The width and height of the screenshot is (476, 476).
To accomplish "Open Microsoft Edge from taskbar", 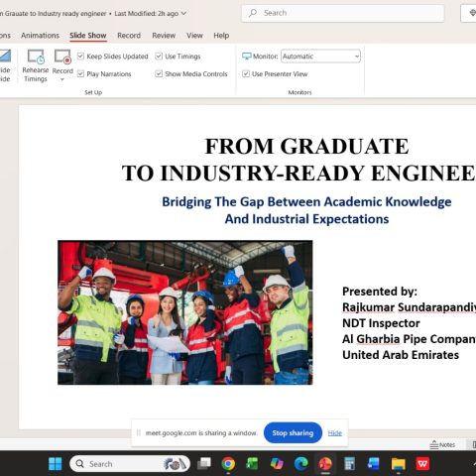I will pos(301,464).
